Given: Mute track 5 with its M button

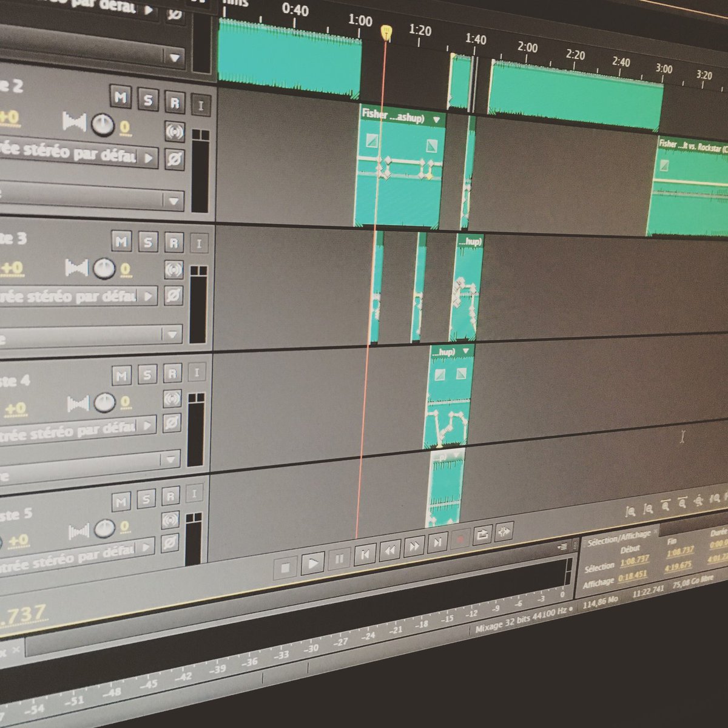Looking at the screenshot, I should coord(121,501).
